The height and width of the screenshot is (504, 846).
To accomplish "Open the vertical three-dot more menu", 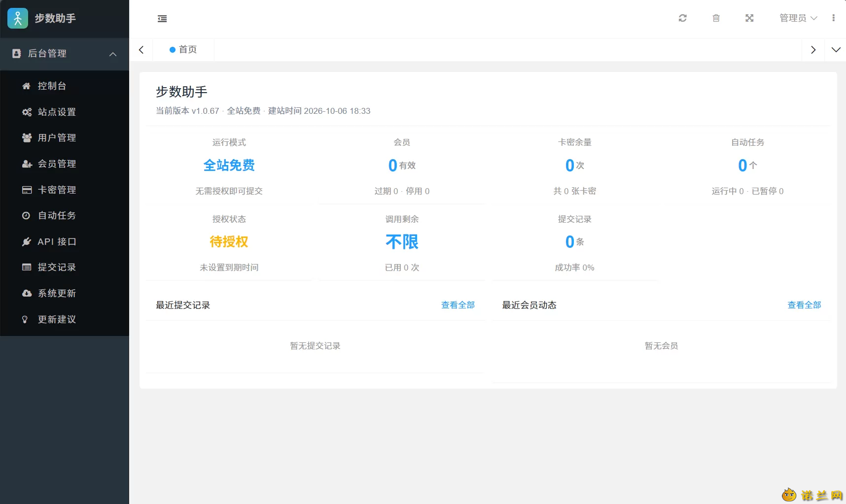I will click(834, 18).
